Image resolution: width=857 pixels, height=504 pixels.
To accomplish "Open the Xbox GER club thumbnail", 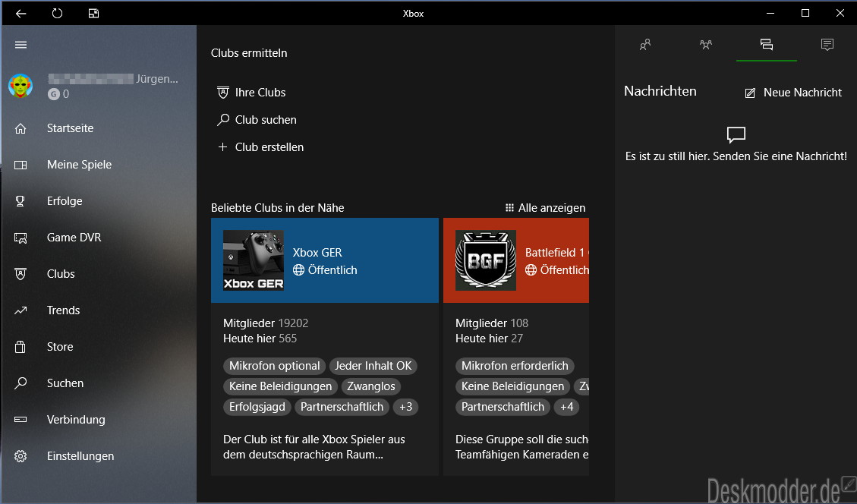I will (x=254, y=260).
